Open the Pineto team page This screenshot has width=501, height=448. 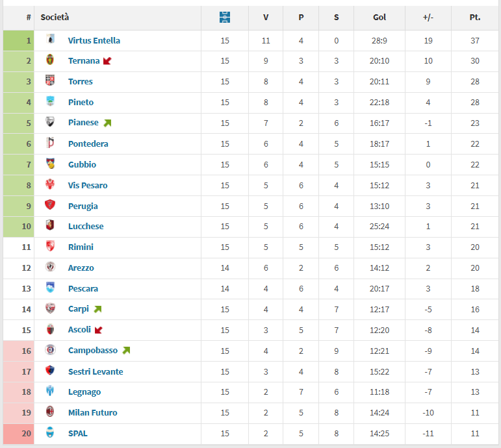click(x=81, y=102)
